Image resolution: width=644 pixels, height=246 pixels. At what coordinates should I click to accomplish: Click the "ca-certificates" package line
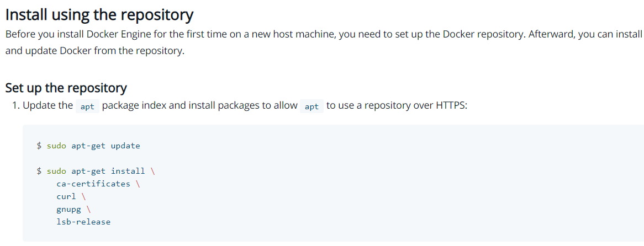(93, 184)
